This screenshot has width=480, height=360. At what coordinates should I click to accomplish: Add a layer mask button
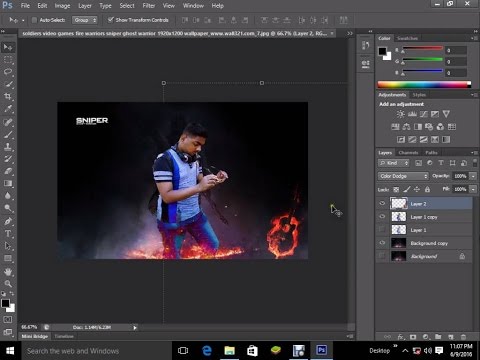pyautogui.click(x=413, y=337)
